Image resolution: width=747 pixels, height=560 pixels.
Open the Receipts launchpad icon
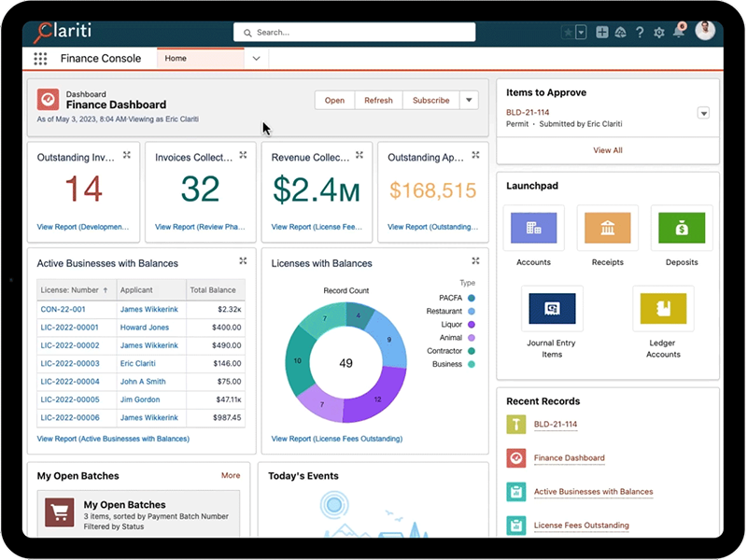[607, 227]
